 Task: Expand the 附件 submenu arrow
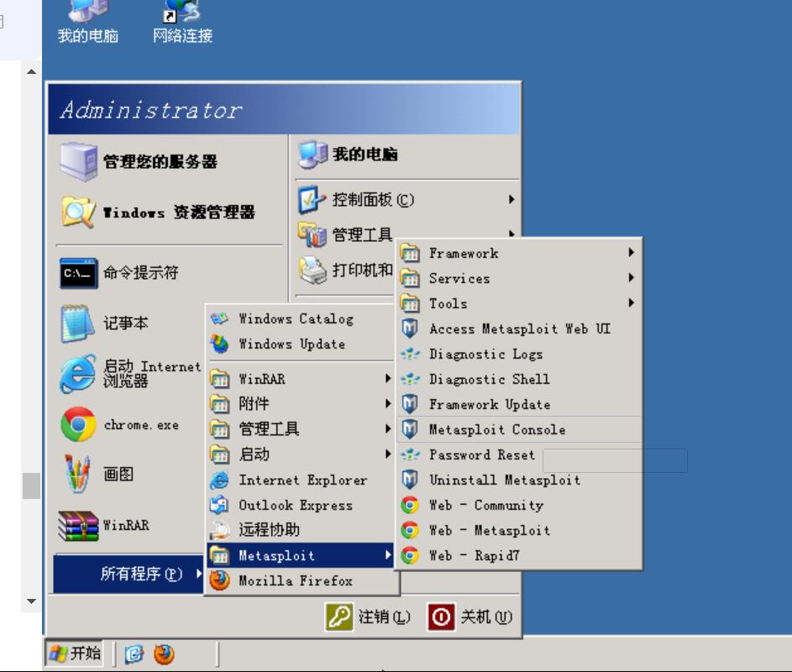[x=387, y=403]
